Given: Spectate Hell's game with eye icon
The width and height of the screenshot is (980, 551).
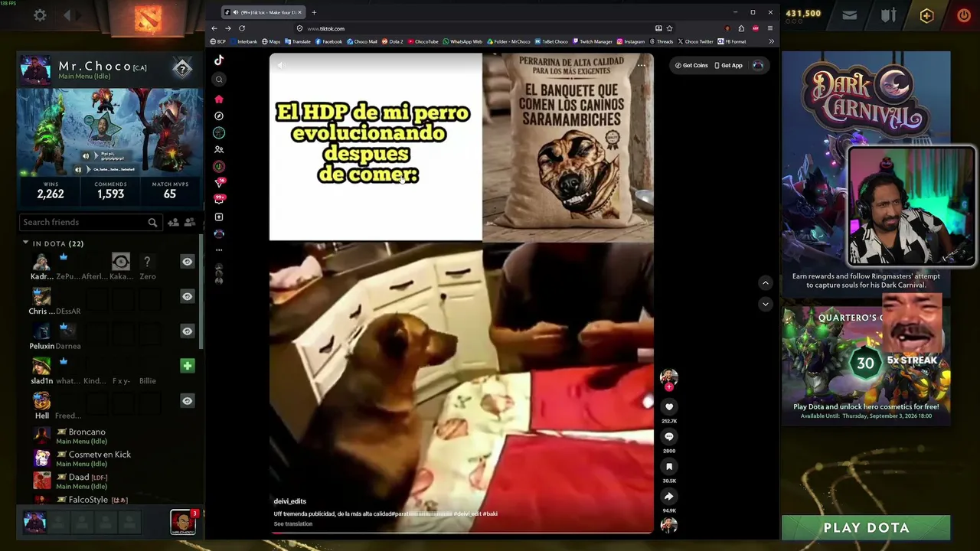Looking at the screenshot, I should 187,401.
